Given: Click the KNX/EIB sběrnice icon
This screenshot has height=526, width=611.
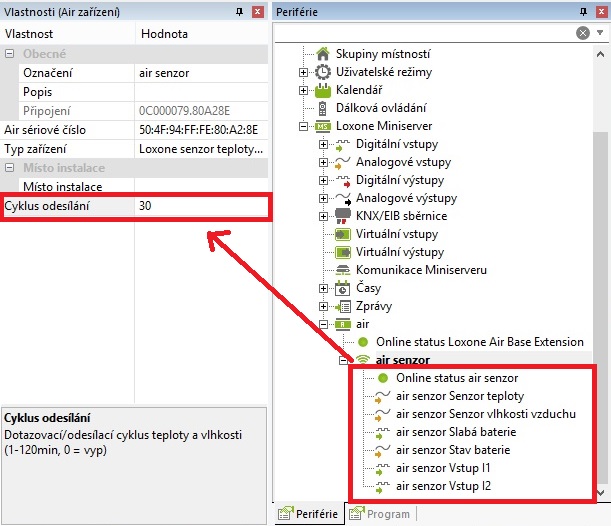Looking at the screenshot, I should point(343,216).
